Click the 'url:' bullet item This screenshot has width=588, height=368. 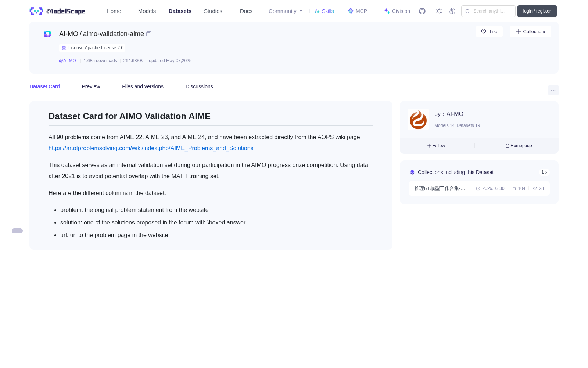114,235
